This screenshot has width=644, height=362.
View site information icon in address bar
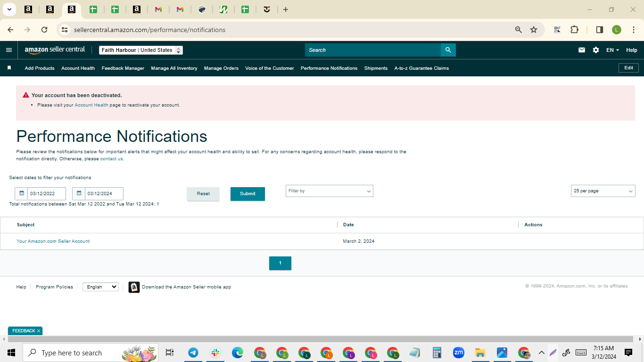pos(65,30)
